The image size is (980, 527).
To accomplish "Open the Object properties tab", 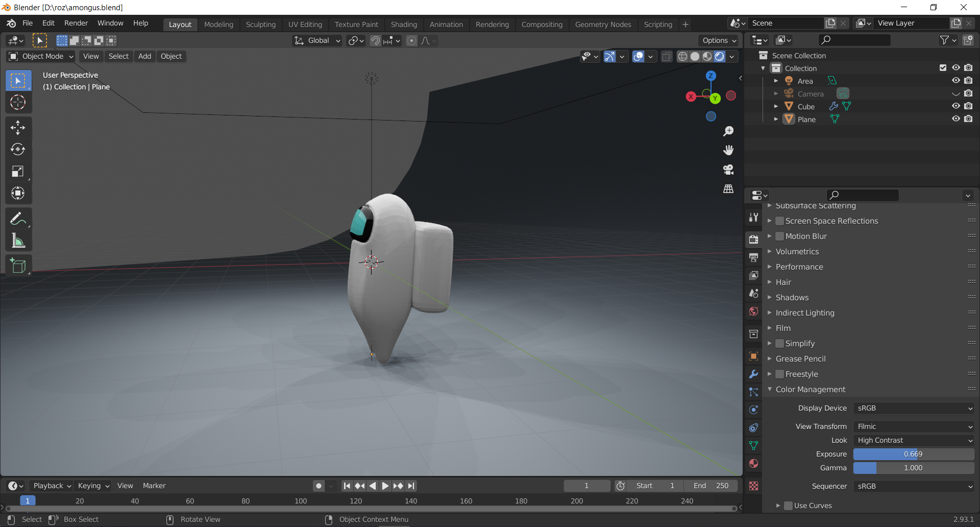I will click(753, 356).
